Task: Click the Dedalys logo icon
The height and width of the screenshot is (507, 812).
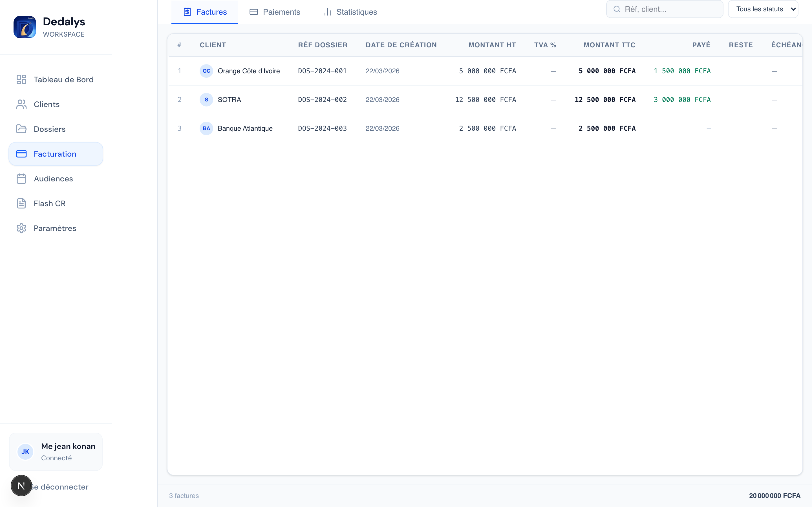Action: (25, 27)
